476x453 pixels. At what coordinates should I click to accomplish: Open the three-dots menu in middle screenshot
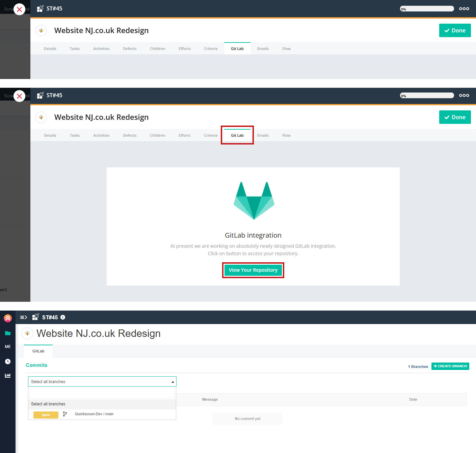pos(464,96)
